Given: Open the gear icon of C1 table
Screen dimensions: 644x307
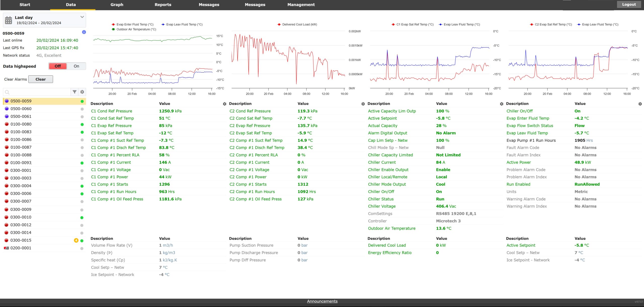Looking at the screenshot, I should point(224,104).
